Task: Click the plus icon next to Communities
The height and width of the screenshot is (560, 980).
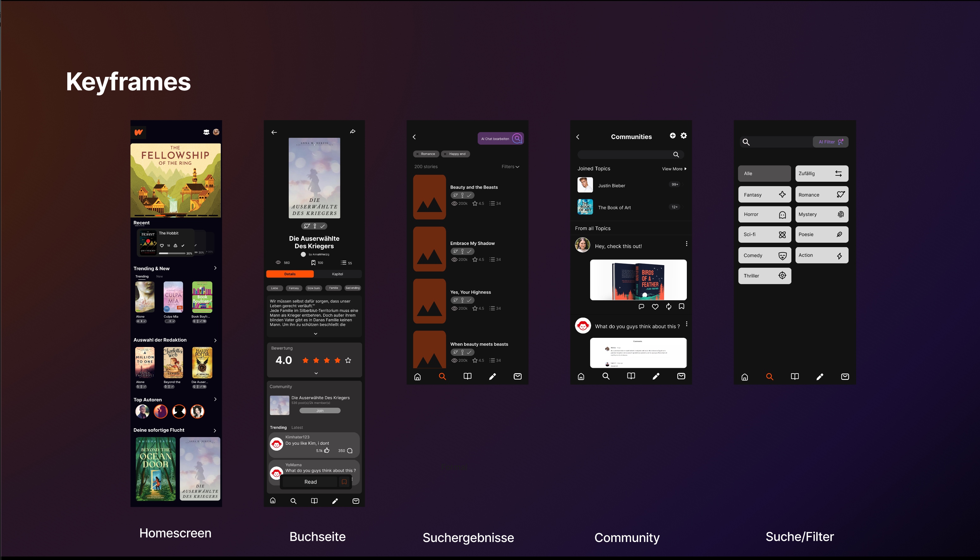Action: point(672,135)
